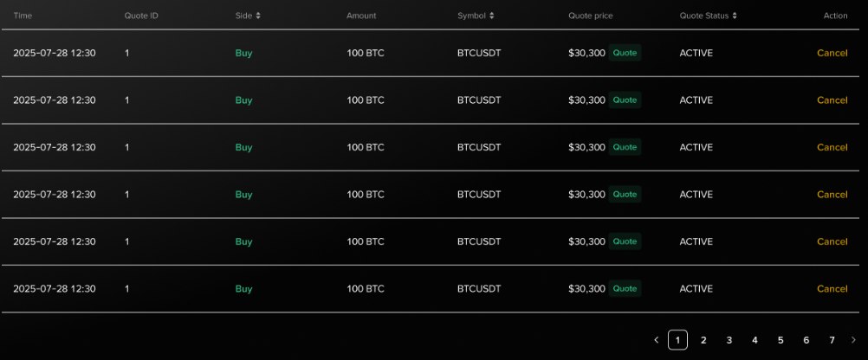868x360 pixels.
Task: Go to page 7 in pagination
Action: (832, 340)
